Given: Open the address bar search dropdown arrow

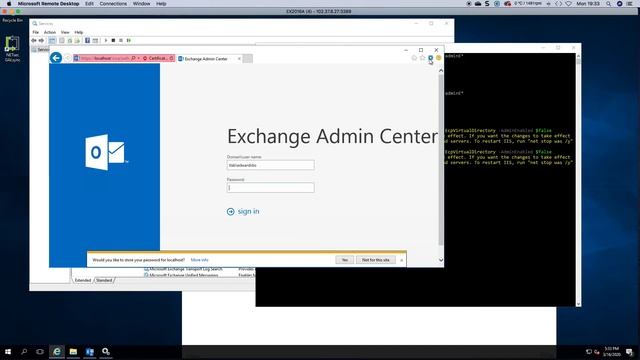Looking at the screenshot, I should [x=139, y=58].
